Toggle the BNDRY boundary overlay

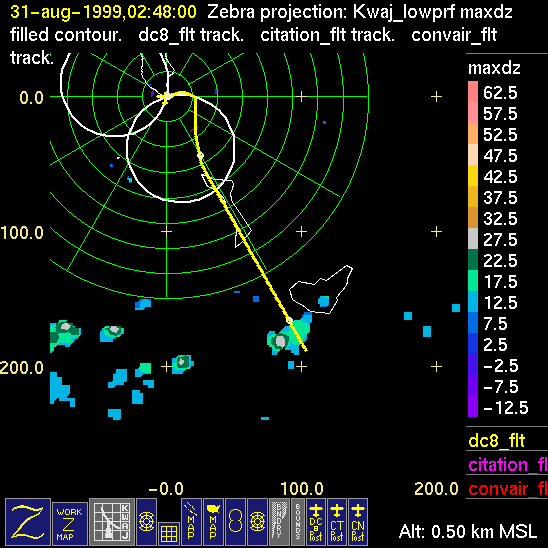click(279, 522)
